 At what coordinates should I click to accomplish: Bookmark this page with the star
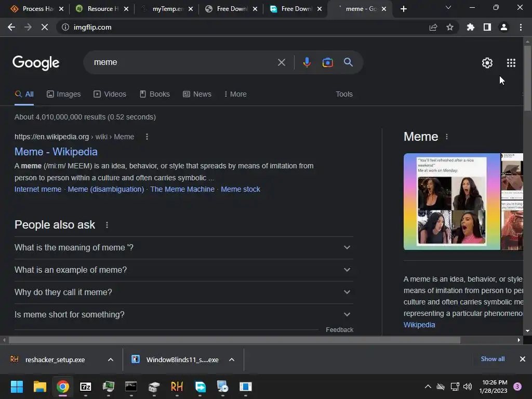point(450,27)
